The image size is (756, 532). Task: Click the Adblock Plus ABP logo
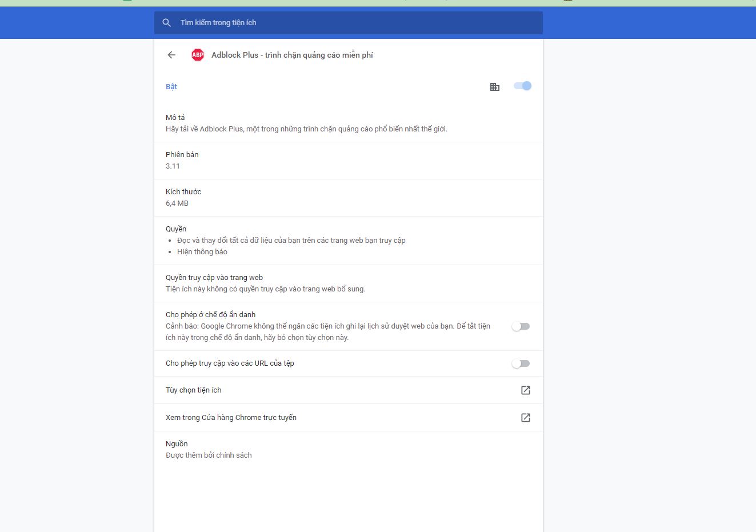click(198, 55)
